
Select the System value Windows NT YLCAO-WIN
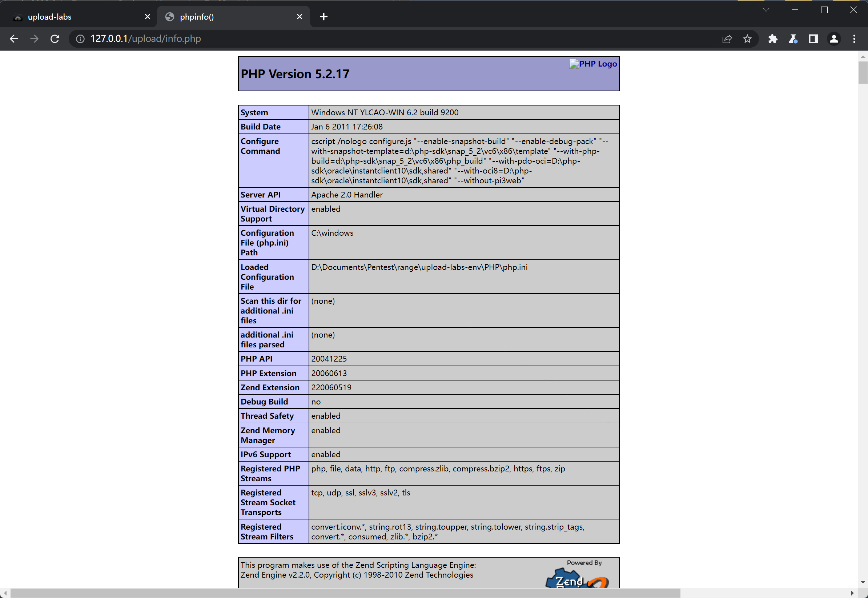click(385, 112)
